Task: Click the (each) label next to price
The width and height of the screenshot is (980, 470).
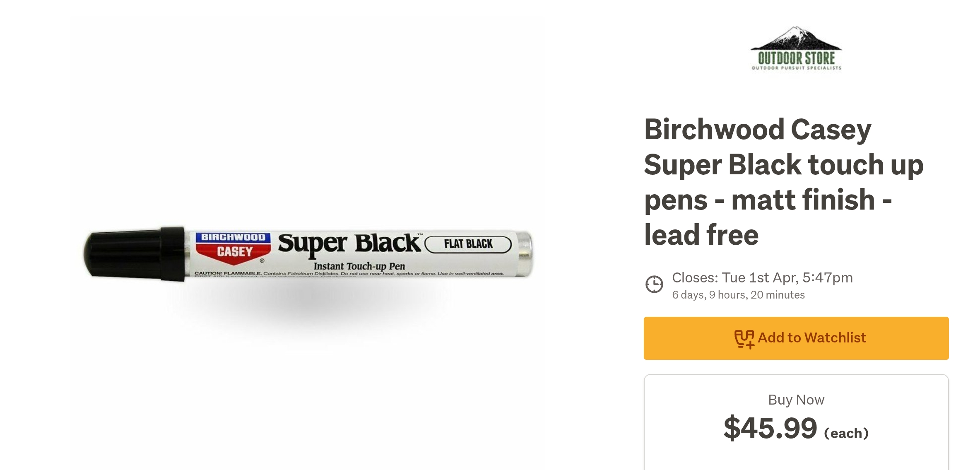Action: (x=846, y=433)
